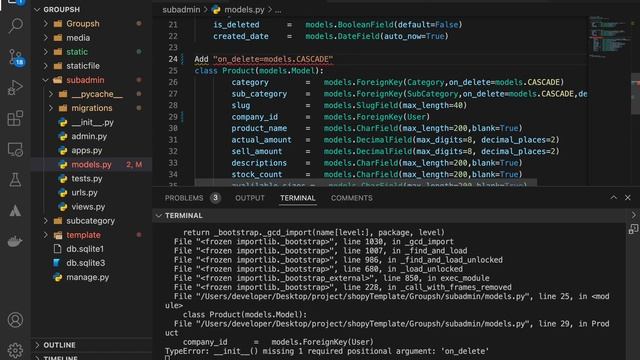Click the SlugField code on line 28
Screen dimensions: 640x360
(x=395, y=105)
